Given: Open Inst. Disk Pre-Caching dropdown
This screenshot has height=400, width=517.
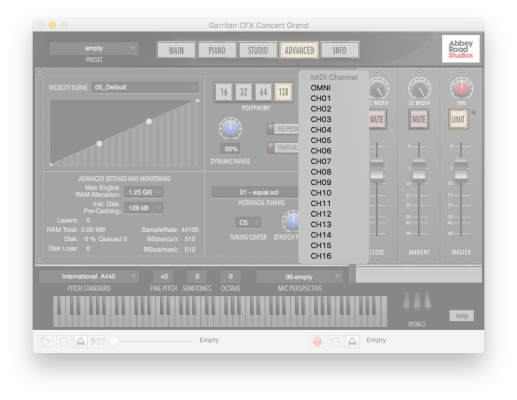Looking at the screenshot, I should [143, 208].
